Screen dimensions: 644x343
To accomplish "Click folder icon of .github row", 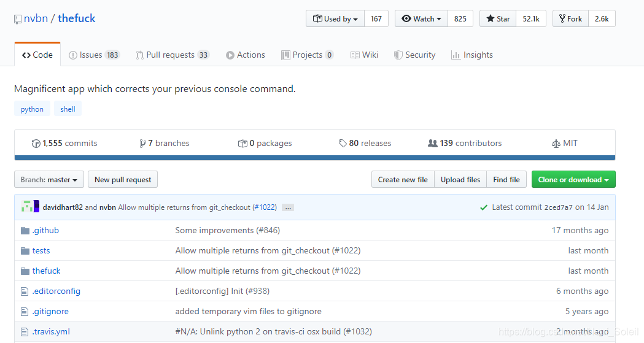I will 25,230.
